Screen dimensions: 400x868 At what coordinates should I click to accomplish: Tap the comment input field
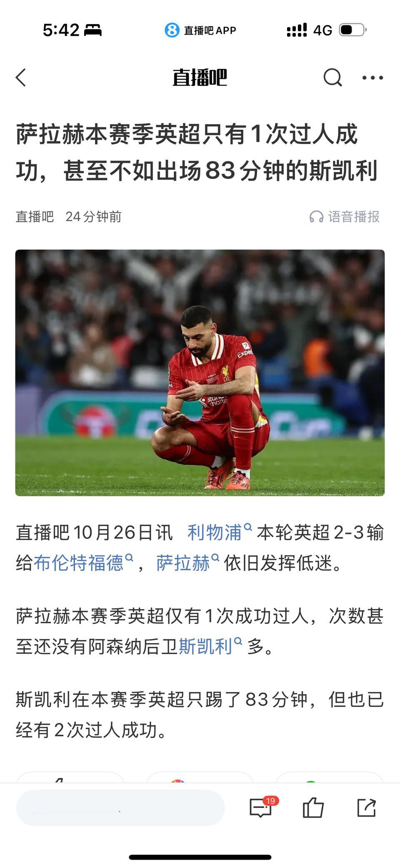pyautogui.click(x=120, y=808)
